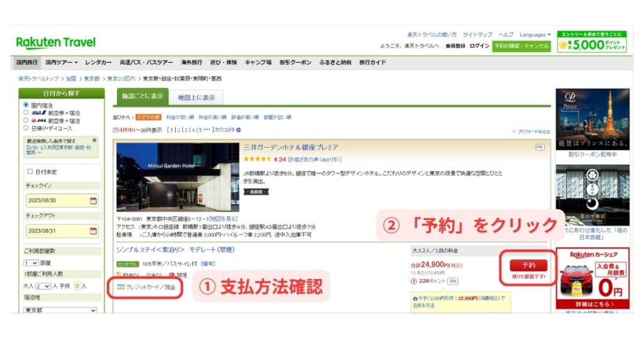Open the ヘルプ link
Viewport: 644px width, 338px height.
pos(506,35)
